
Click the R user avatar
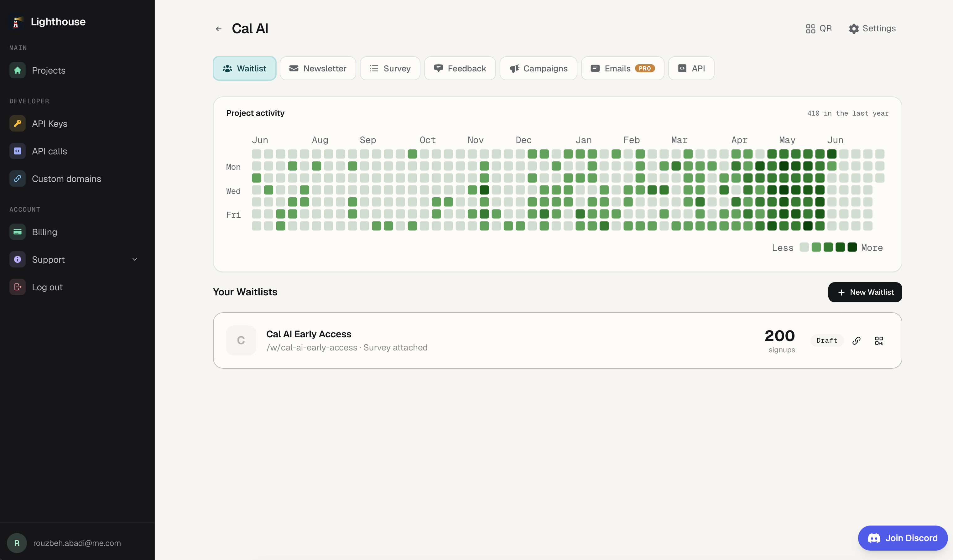(17, 543)
